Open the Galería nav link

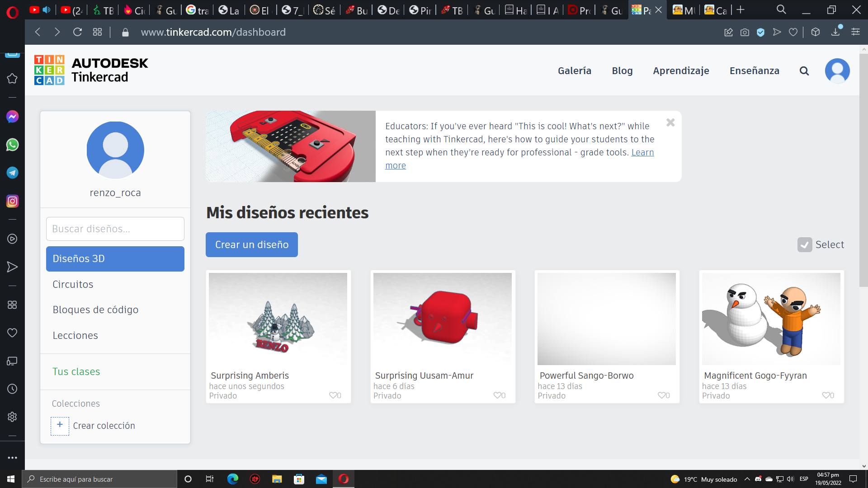pyautogui.click(x=574, y=71)
